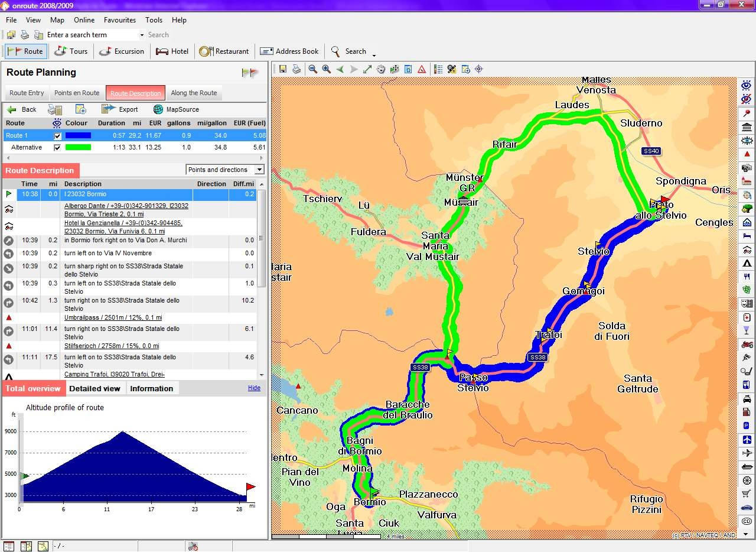Select the 10:38 Bormio start row
The image size is (756, 552).
(130, 194)
